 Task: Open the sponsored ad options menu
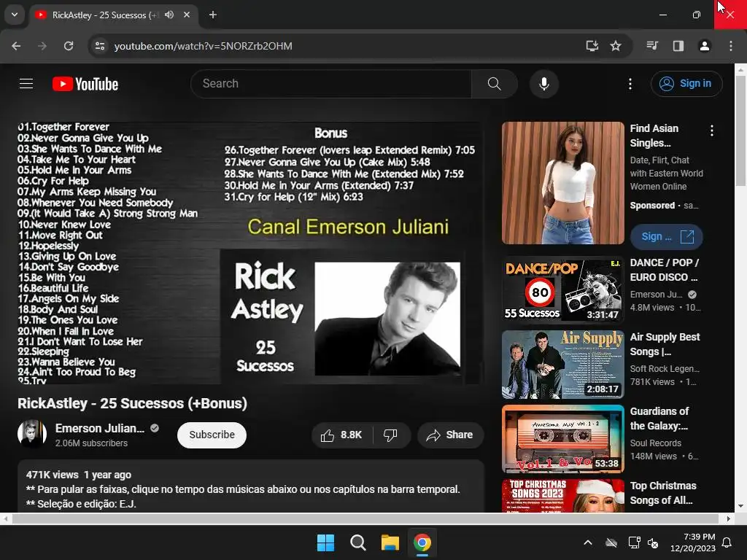(x=711, y=131)
